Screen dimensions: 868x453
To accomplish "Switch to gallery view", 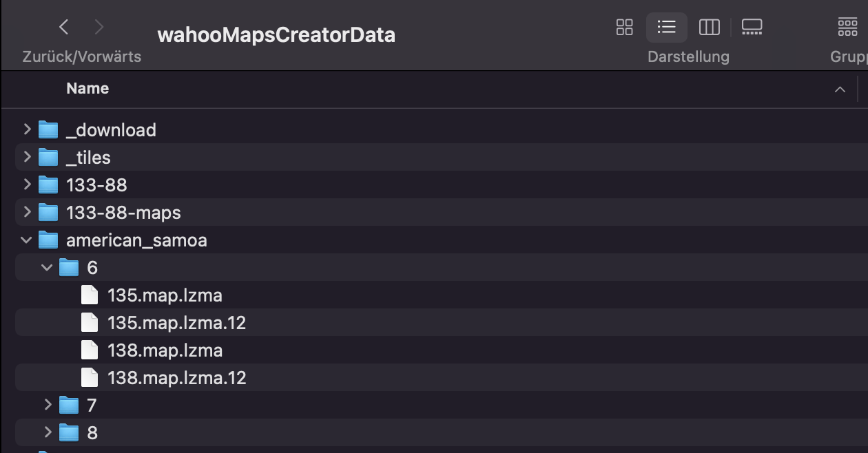I will (x=752, y=28).
